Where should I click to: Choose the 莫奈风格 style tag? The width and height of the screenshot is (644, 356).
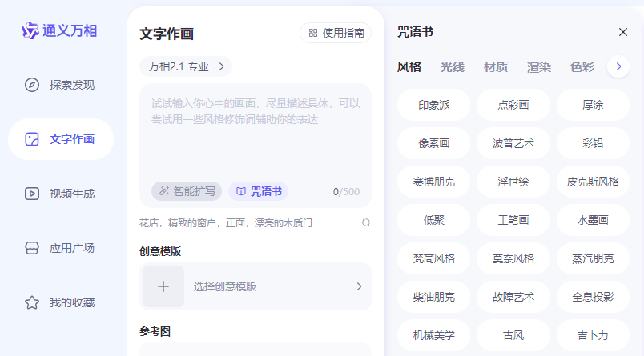click(513, 258)
